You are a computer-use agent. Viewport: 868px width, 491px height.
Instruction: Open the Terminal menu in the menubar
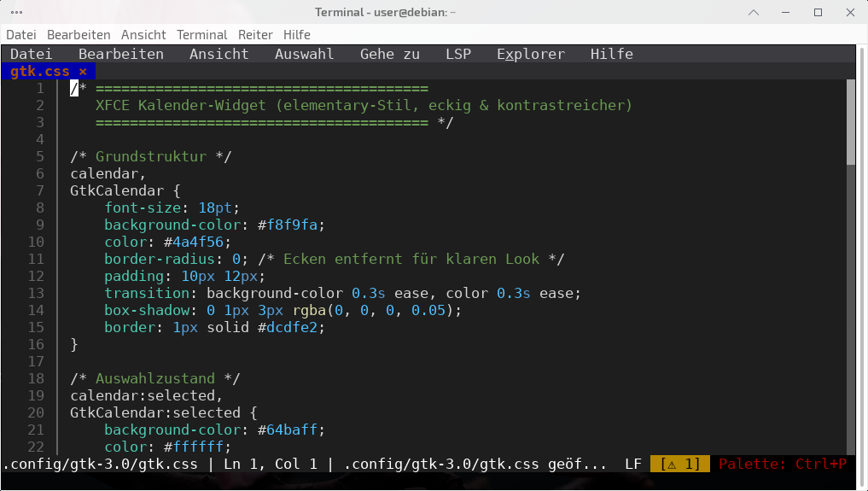[x=201, y=35]
